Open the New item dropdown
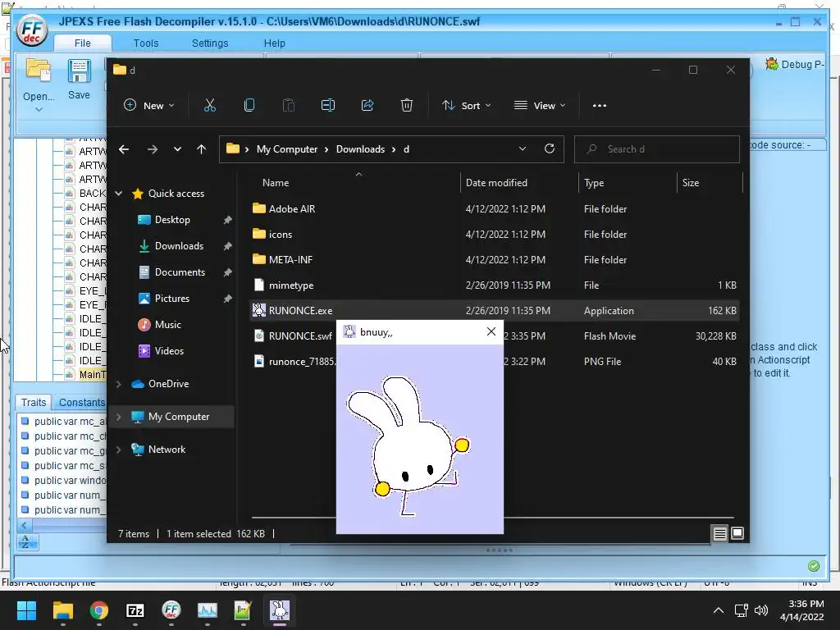This screenshot has width=840, height=630. 149,106
